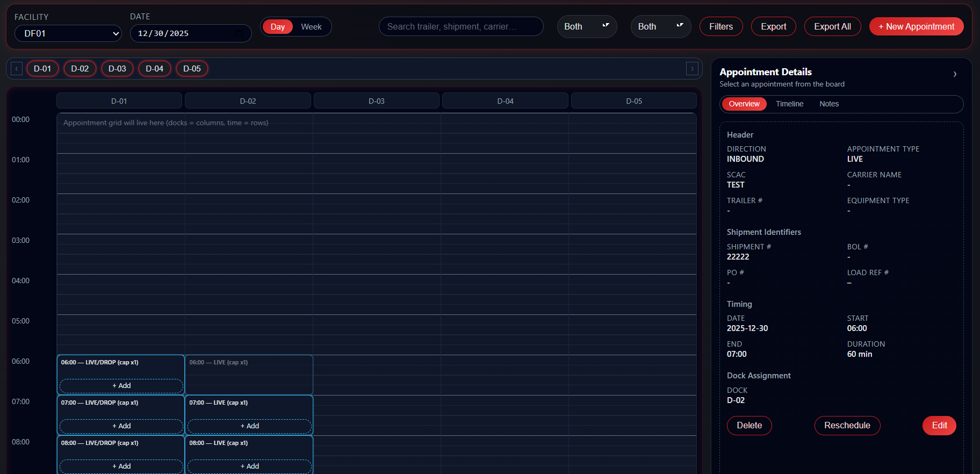The height and width of the screenshot is (474, 980).
Task: Open the Timeline tab
Action: (789, 104)
